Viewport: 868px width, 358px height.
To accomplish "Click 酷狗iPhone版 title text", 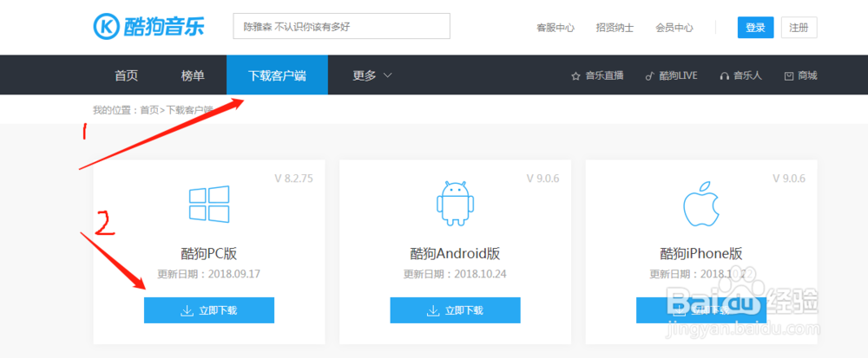I will point(700,254).
